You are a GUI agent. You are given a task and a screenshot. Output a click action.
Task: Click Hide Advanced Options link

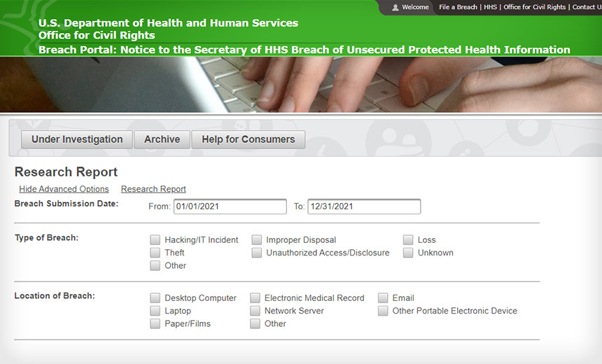tap(64, 189)
